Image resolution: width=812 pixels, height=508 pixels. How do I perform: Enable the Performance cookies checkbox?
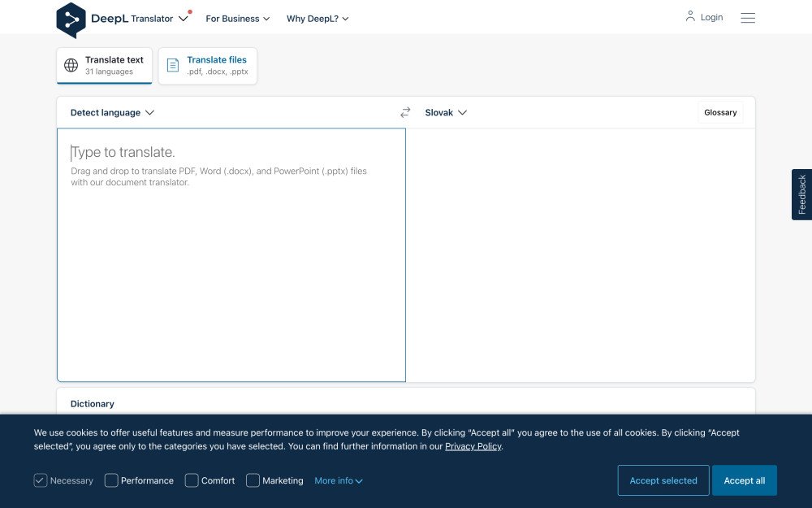(x=111, y=480)
